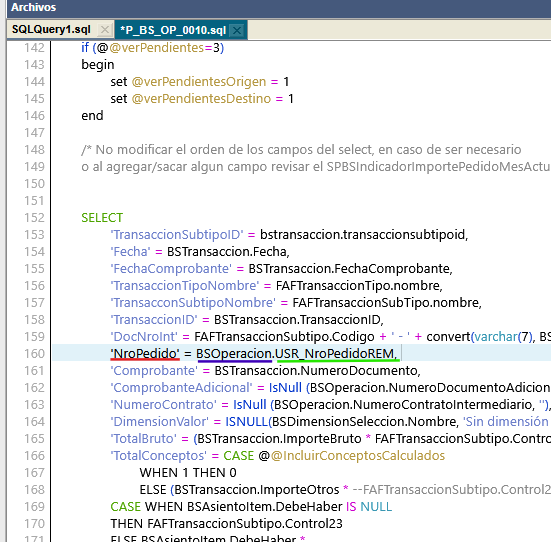The width and height of the screenshot is (551, 542).
Task: Click line number 142 in gutter
Action: point(34,48)
